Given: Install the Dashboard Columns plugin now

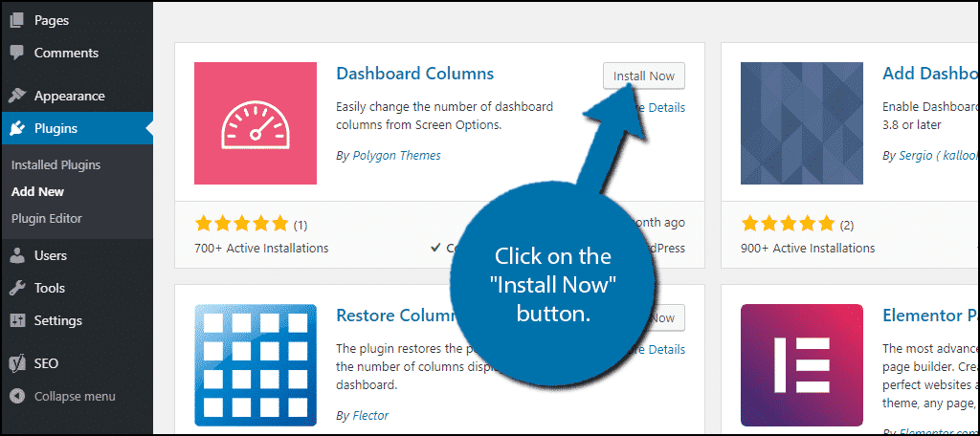Looking at the screenshot, I should [x=644, y=76].
